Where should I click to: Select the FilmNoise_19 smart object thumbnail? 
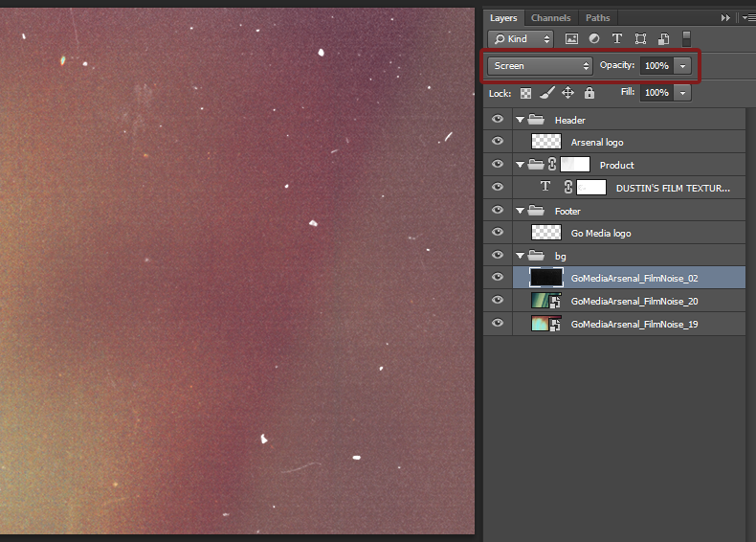tap(545, 324)
